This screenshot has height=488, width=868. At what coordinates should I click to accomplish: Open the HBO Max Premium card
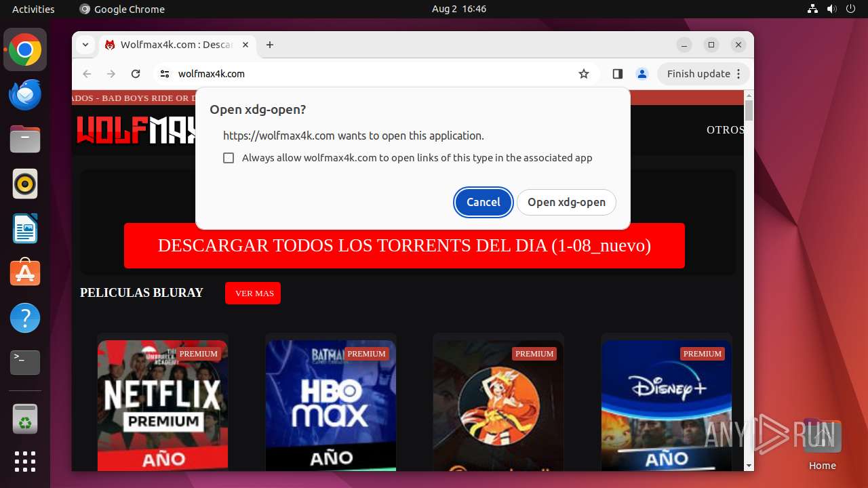pos(331,405)
